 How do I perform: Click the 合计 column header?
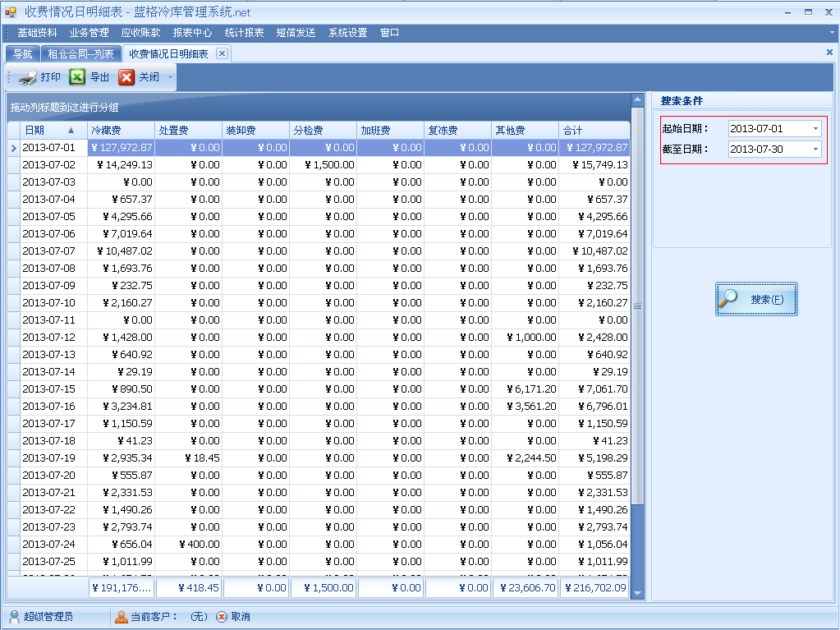click(594, 131)
